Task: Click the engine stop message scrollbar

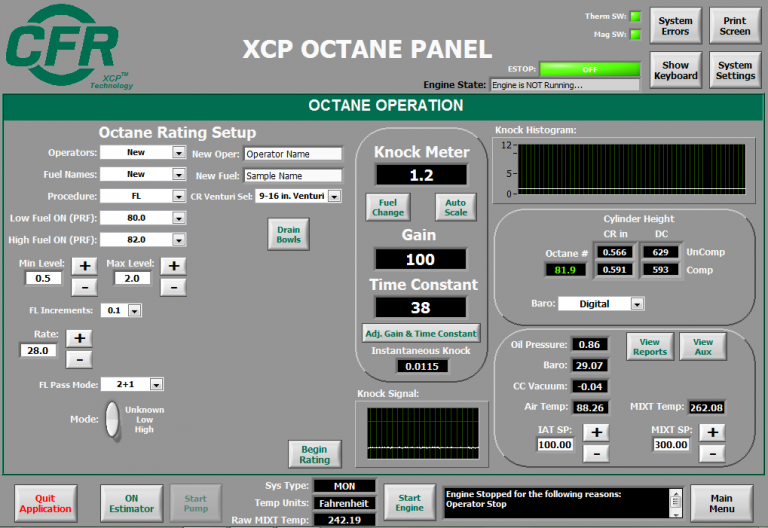Action: 675,503
